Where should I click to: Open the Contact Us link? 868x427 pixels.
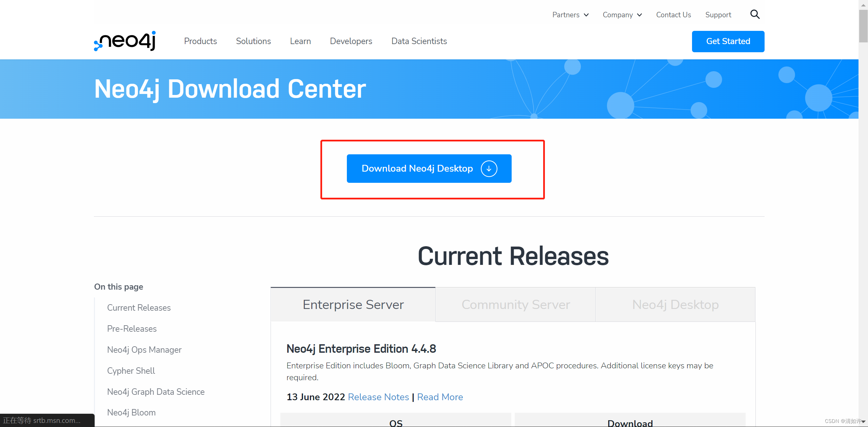point(673,15)
